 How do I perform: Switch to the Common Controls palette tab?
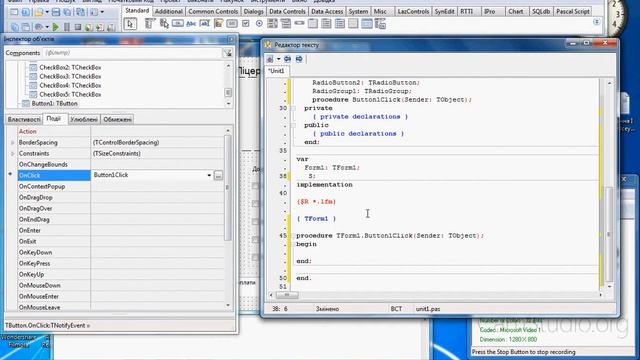click(x=213, y=11)
